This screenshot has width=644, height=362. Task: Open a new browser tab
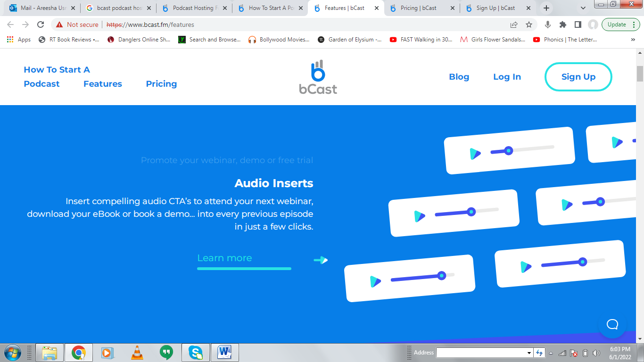[546, 8]
